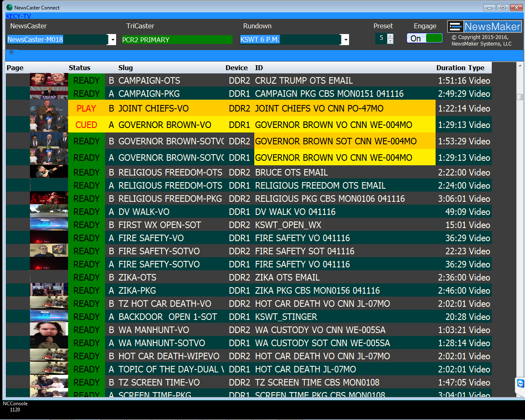Image resolution: width=525 pixels, height=420 pixels.
Task: Click the rundown list scrollbar thumb
Action: pos(520,97)
